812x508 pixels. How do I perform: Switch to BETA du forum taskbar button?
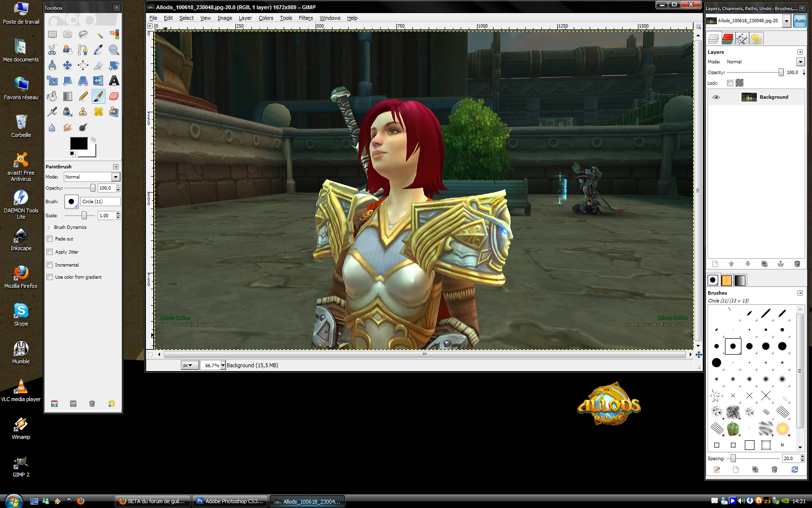152,501
